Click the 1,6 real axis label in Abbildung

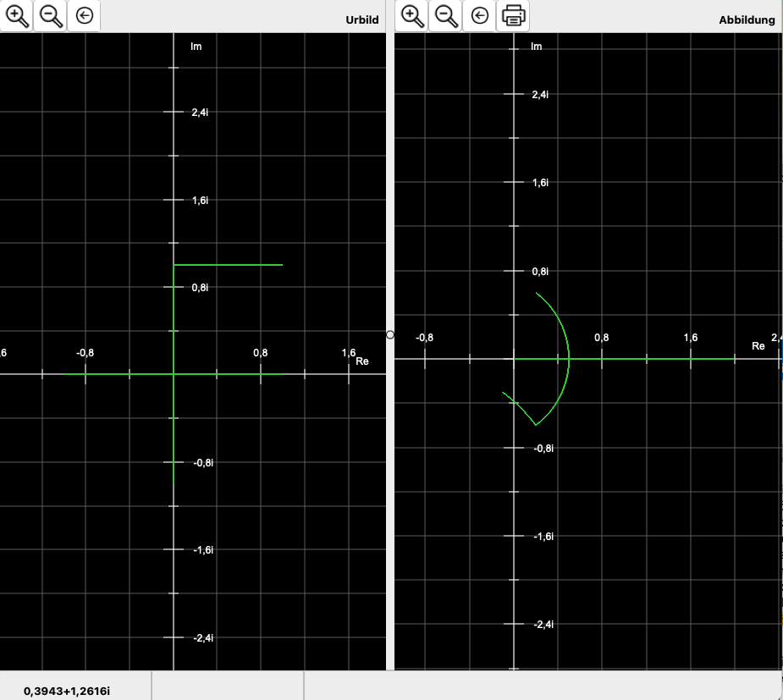(x=690, y=338)
